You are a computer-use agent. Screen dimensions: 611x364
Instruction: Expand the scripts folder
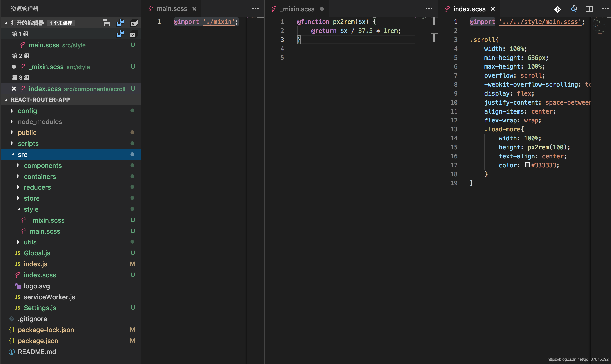pos(12,143)
